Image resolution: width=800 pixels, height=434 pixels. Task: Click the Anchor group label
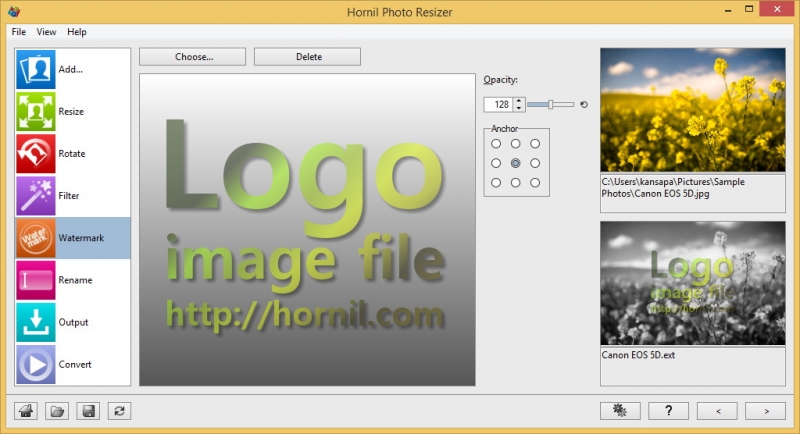click(x=504, y=129)
